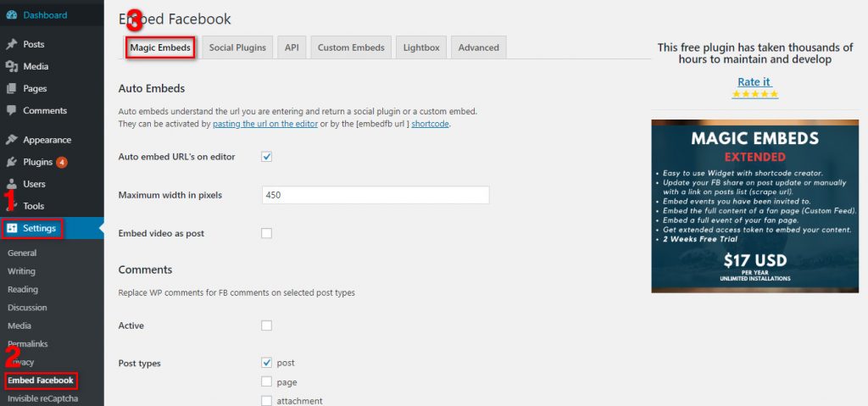This screenshot has width=868, height=406.
Task: Open the Plugins menu label
Action: point(37,162)
